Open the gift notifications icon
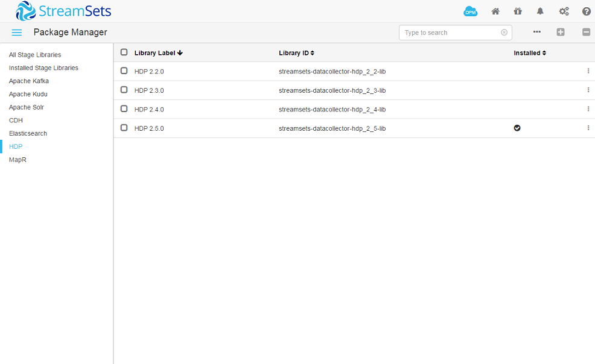The image size is (595, 364). tap(517, 11)
